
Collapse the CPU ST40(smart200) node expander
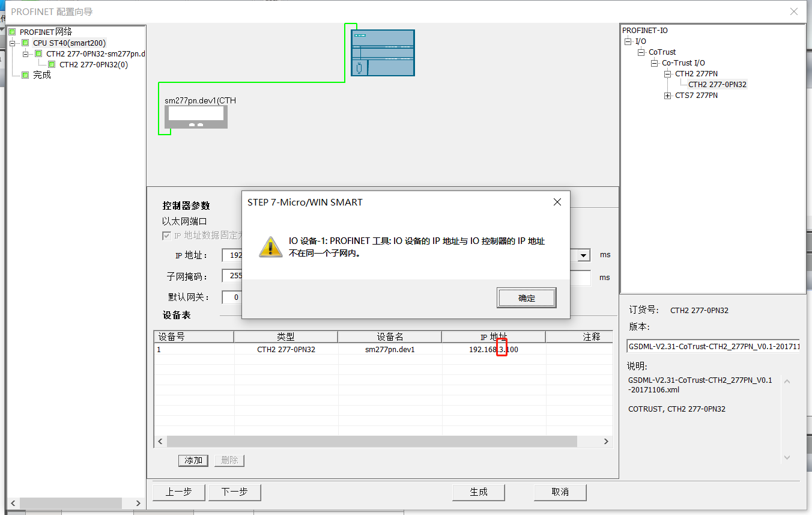click(x=13, y=43)
